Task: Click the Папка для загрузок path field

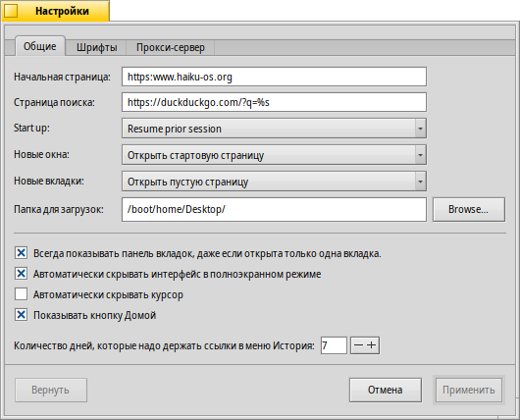Action: [274, 209]
